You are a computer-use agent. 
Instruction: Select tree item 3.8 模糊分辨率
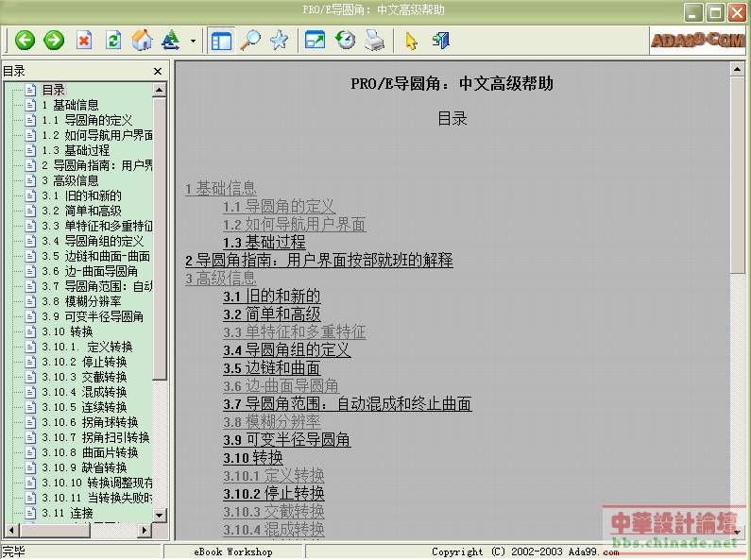[x=81, y=301]
